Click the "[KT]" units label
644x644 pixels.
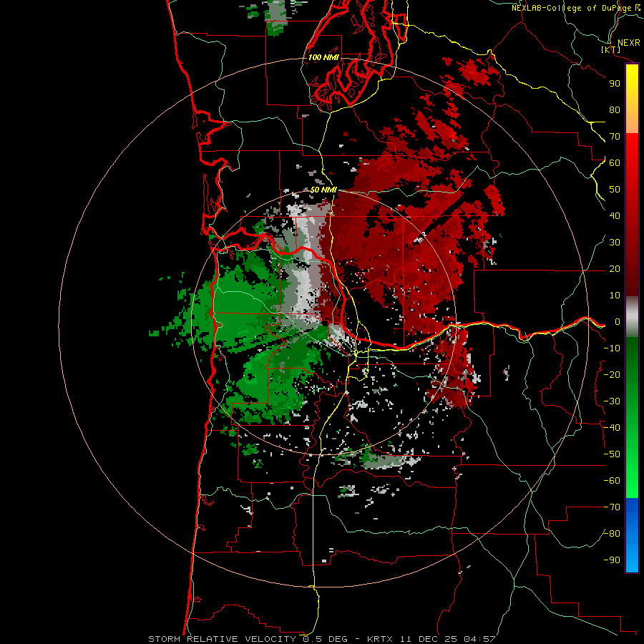(x=610, y=49)
